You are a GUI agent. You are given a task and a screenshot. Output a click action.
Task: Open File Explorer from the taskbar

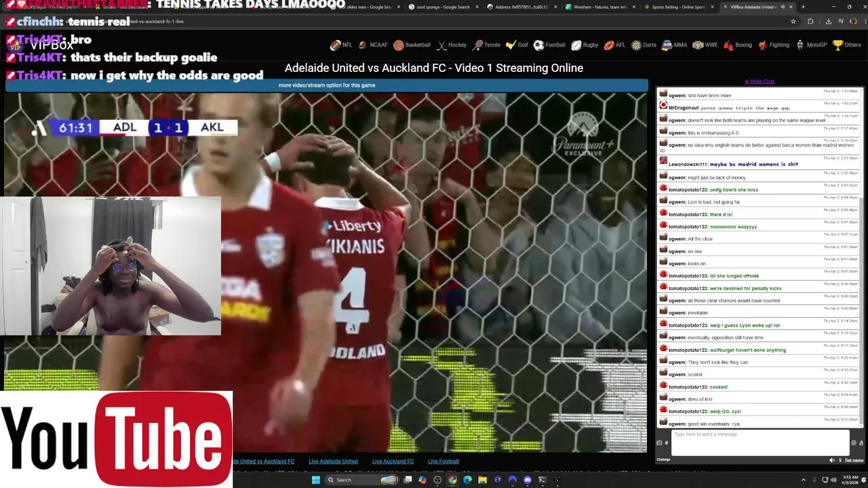482,480
